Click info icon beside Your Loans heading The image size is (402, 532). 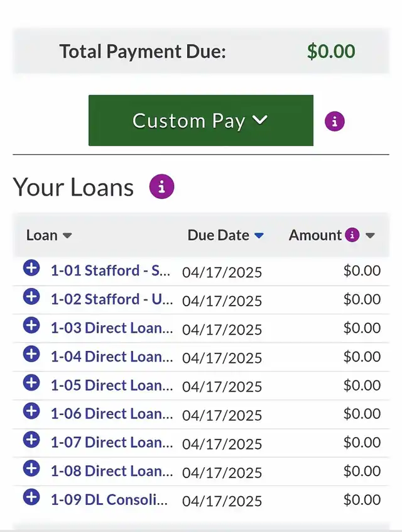[161, 187]
